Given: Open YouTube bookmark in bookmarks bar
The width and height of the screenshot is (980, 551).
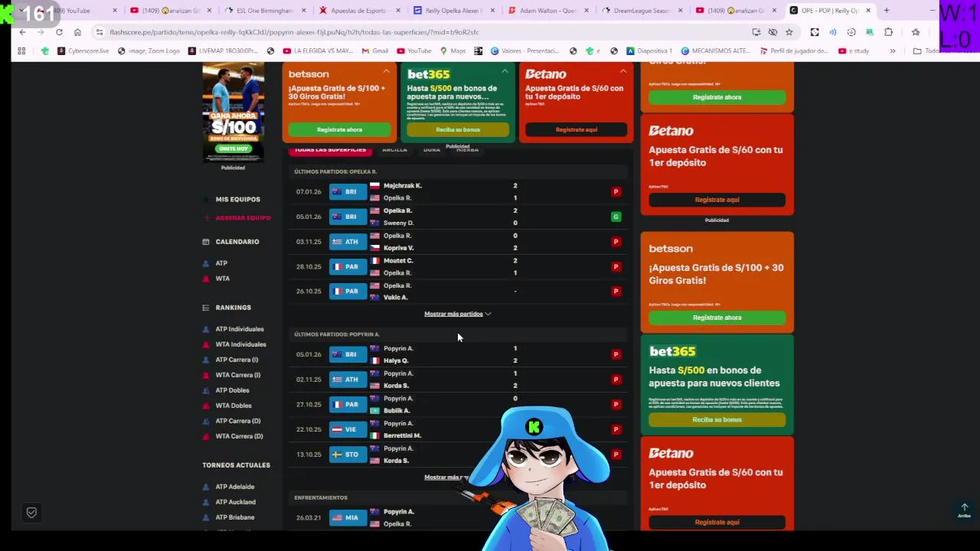Looking at the screenshot, I should [x=413, y=51].
